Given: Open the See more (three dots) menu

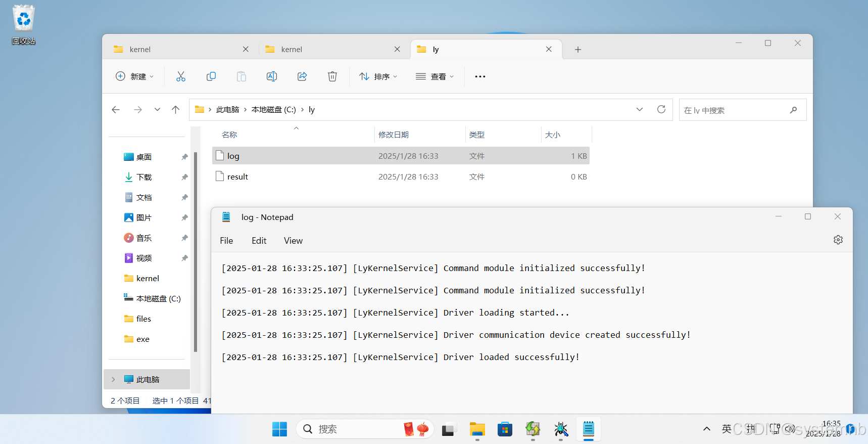Looking at the screenshot, I should [x=480, y=76].
